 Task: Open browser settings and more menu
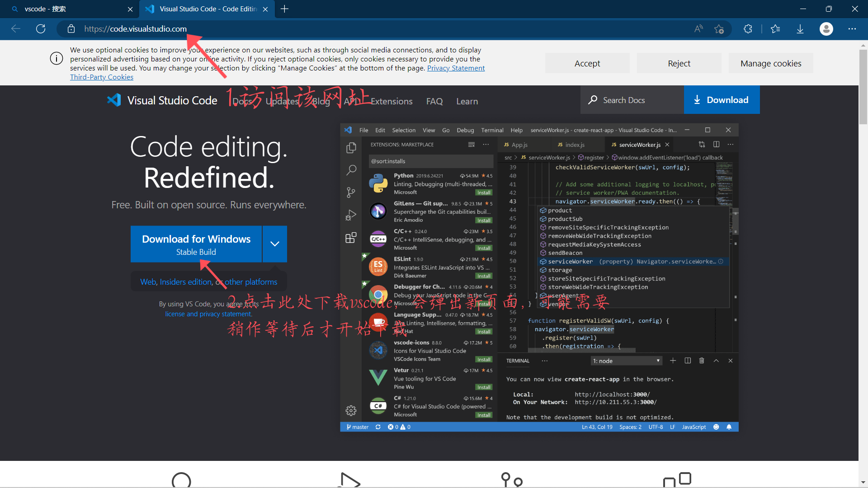pyautogui.click(x=852, y=29)
